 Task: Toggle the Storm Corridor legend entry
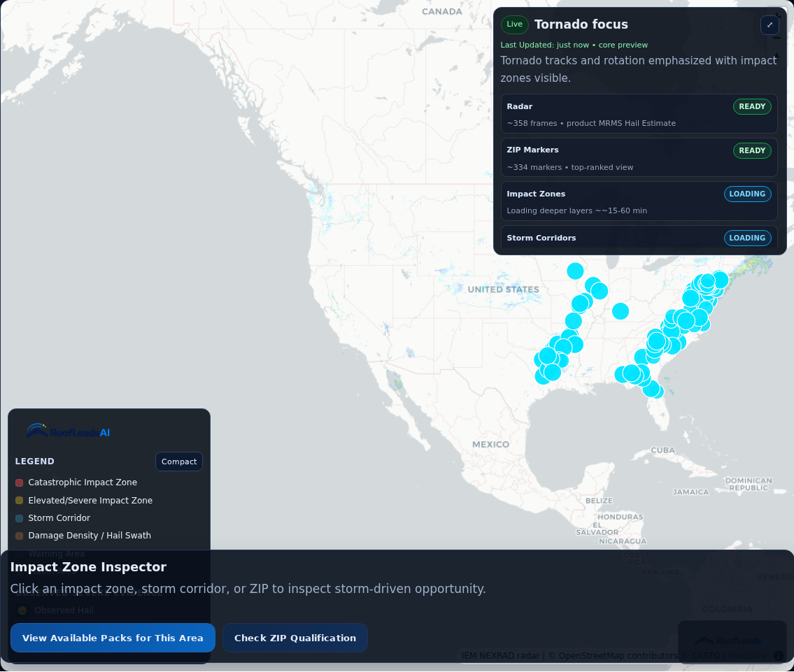coord(59,518)
